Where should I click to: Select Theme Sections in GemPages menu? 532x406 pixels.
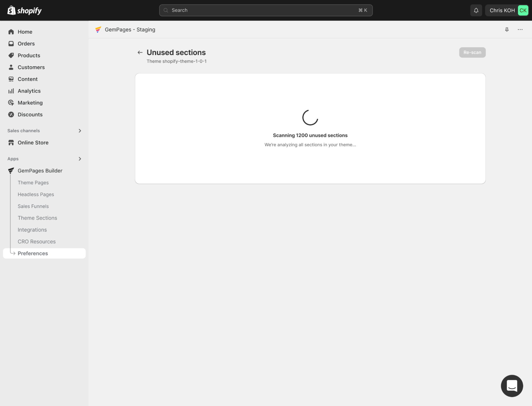pos(37,218)
